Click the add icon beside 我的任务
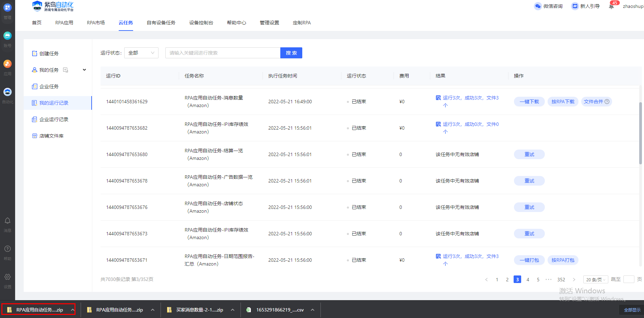The height and width of the screenshot is (318, 644). click(66, 70)
